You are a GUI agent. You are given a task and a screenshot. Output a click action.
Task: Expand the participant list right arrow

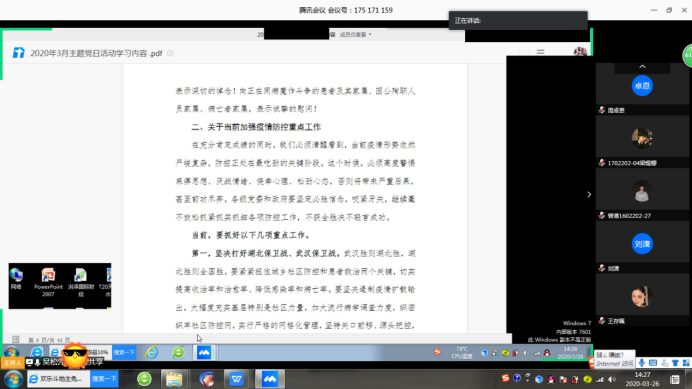(589, 194)
